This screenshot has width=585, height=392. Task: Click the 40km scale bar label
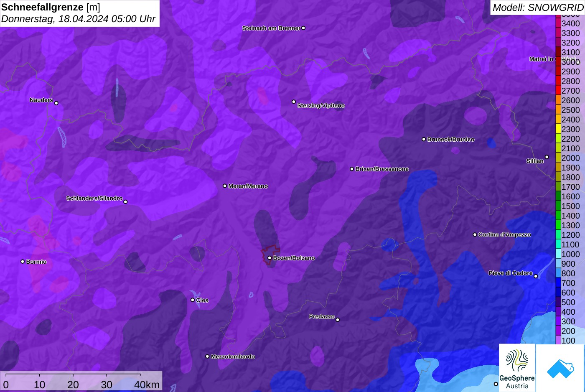tap(147, 384)
